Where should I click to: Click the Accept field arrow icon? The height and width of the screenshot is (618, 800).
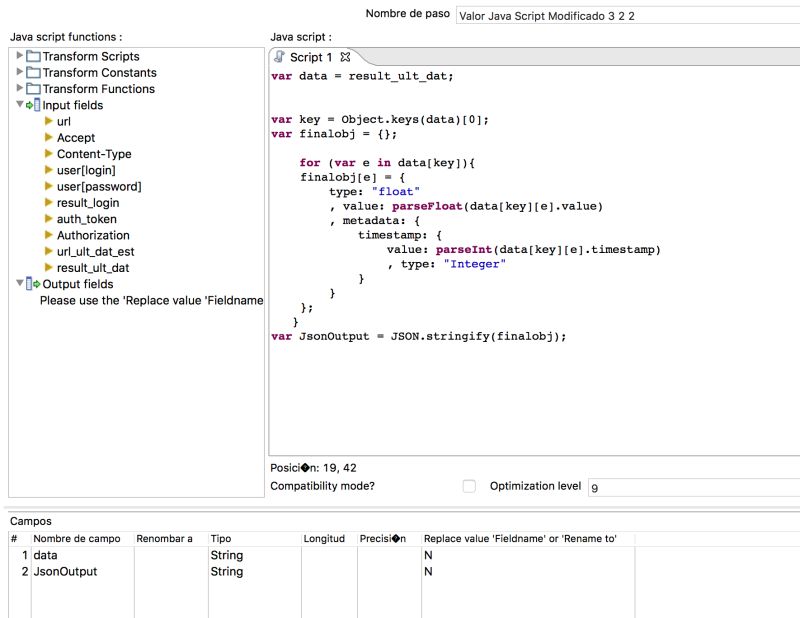pos(48,137)
